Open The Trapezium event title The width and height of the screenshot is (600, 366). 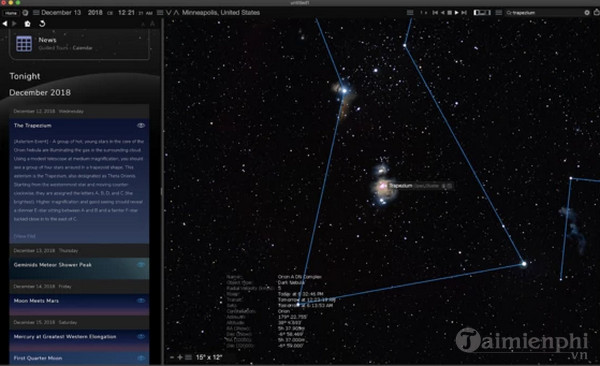(x=33, y=125)
